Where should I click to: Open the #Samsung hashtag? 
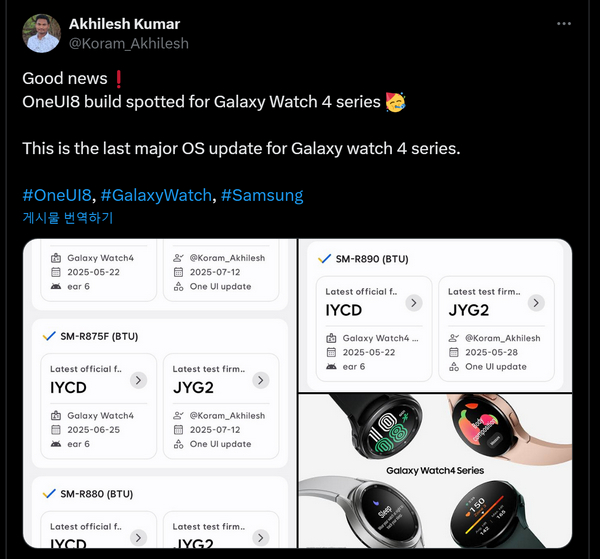coord(262,195)
